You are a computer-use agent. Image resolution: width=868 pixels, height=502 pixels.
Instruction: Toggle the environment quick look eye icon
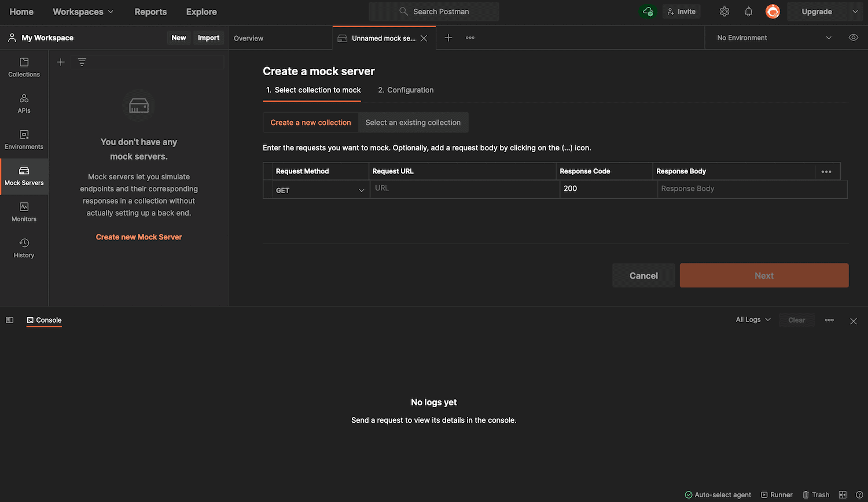[853, 37]
